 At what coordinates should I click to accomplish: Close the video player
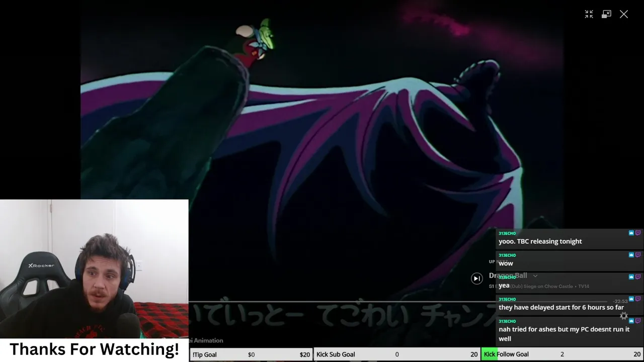(624, 14)
